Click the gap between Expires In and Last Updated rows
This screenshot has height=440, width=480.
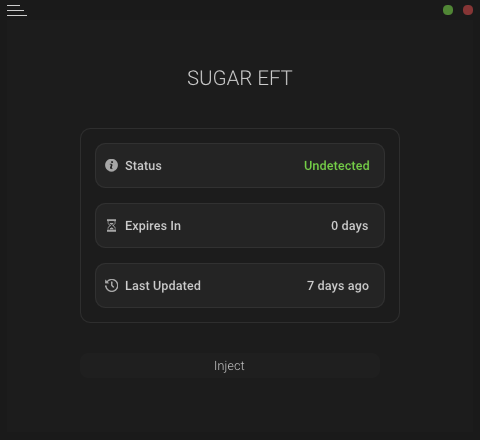click(240, 256)
